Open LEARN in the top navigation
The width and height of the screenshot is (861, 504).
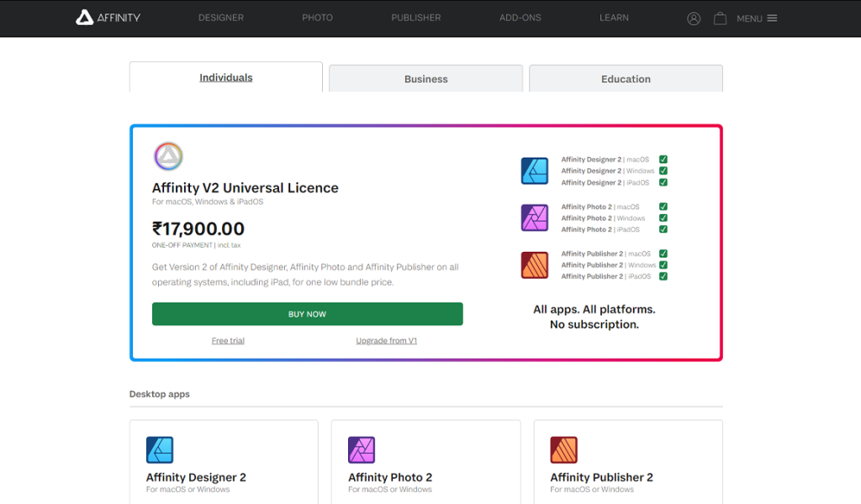614,18
